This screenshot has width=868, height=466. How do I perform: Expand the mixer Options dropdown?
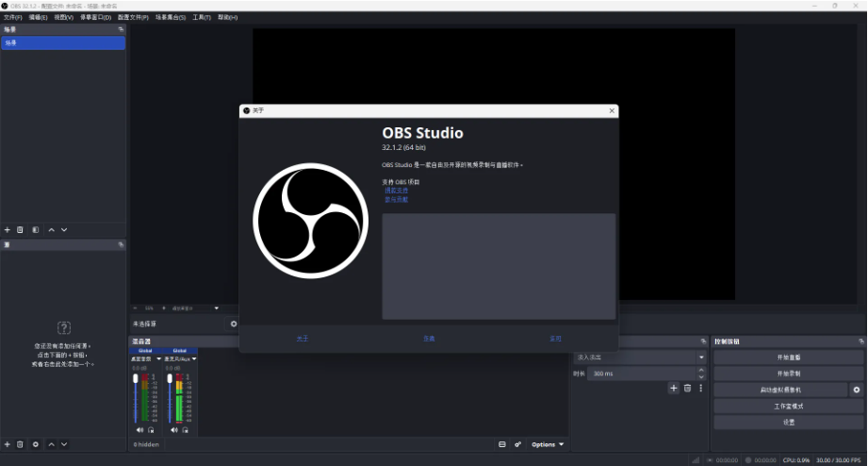point(548,444)
